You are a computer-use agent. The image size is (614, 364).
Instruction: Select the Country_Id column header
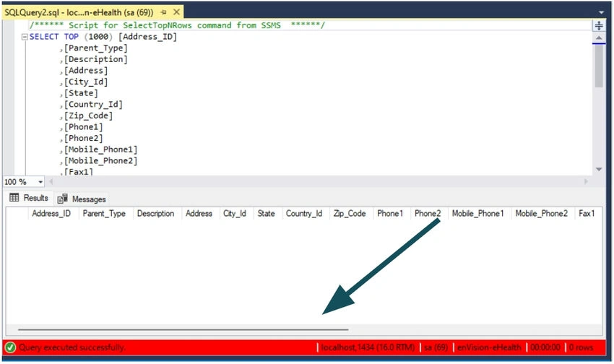(304, 214)
